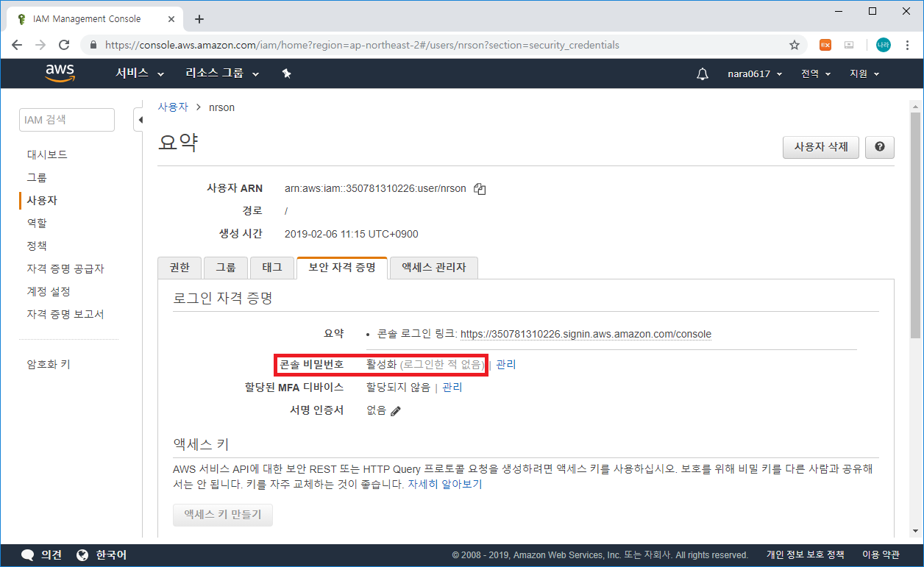This screenshot has width=924, height=567.
Task: Click the page vertical scrollbar thumb
Action: coord(915,224)
